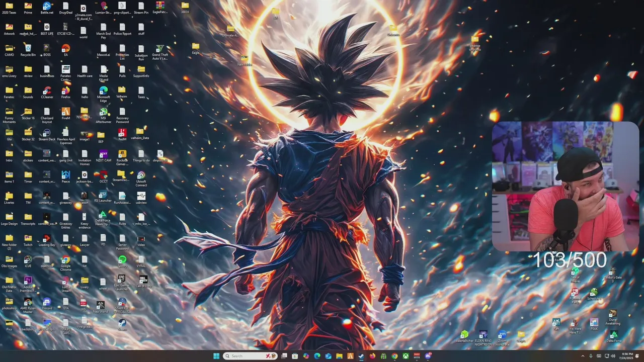The image size is (644, 362).
Task: Launch OCCT from the desktop
Action: (x=103, y=177)
